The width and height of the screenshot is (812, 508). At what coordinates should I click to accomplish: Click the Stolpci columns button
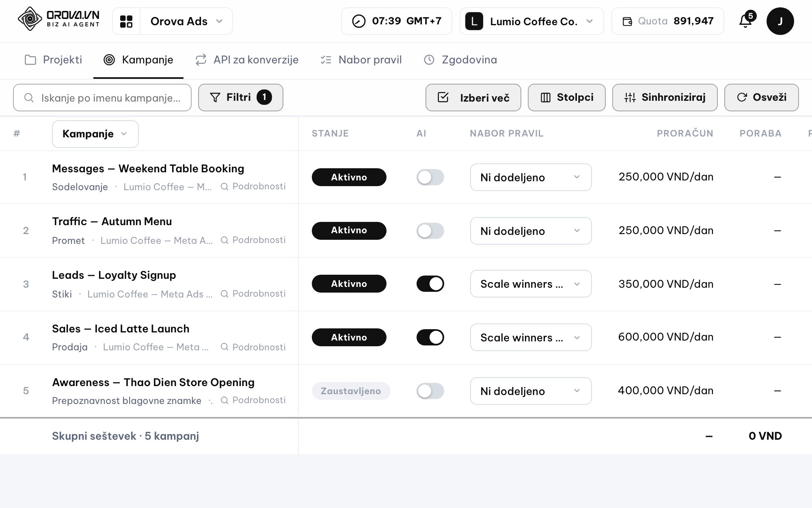pos(567,98)
